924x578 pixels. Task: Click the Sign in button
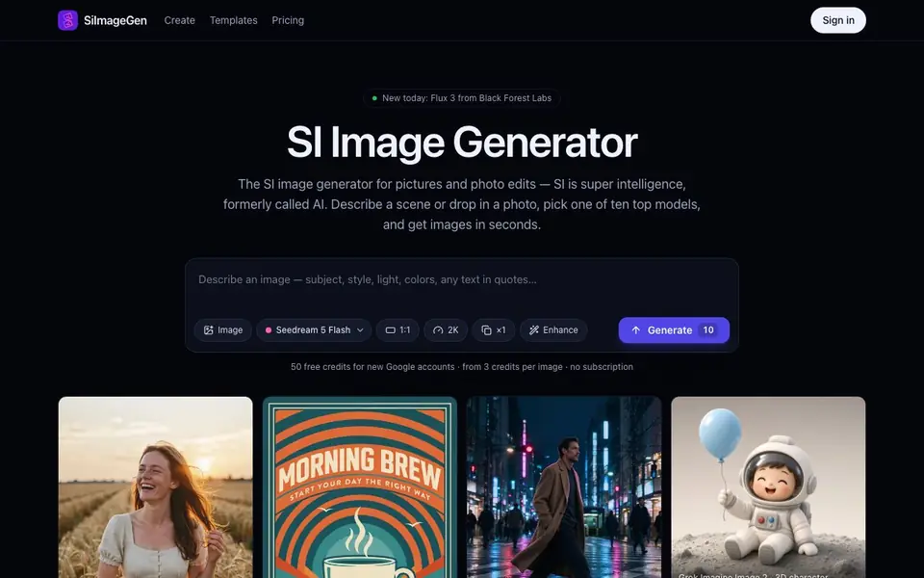tap(838, 20)
